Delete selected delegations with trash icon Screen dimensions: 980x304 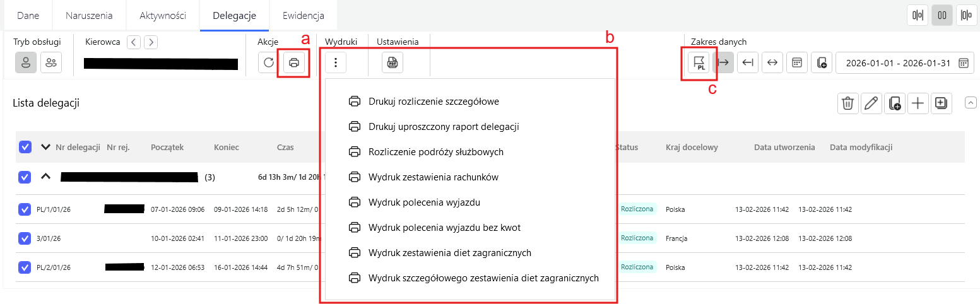[848, 103]
